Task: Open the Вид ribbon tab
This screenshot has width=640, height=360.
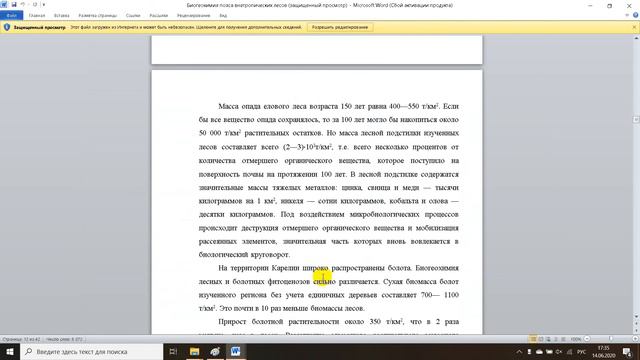Action: 223,16
